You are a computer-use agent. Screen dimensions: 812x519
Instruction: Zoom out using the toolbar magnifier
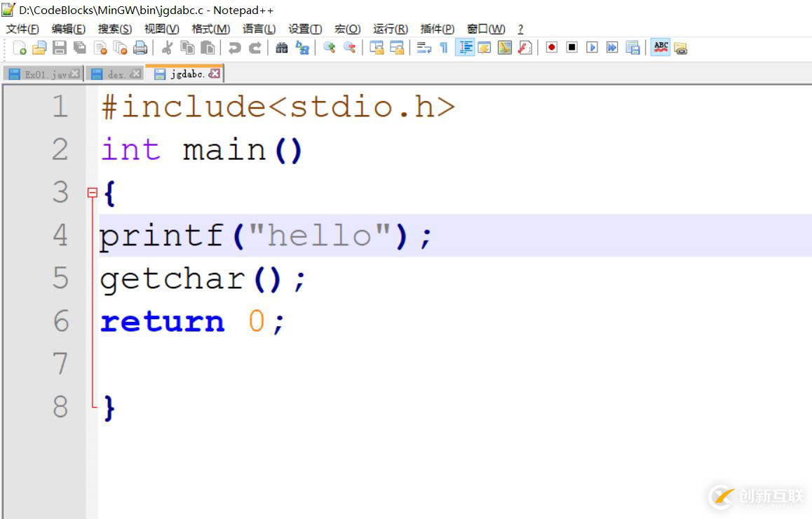point(350,48)
